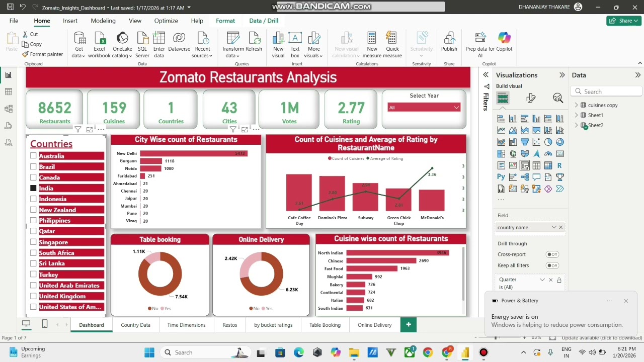Viewport: 644px width, 362px height.
Task: Switch to desktop layout icon
Action: point(26,324)
